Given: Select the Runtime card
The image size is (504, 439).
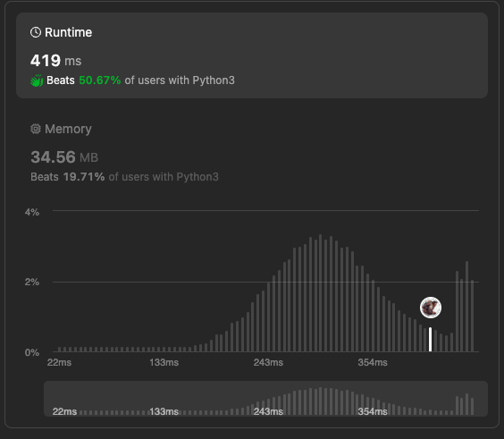Looking at the screenshot, I should coord(252,55).
